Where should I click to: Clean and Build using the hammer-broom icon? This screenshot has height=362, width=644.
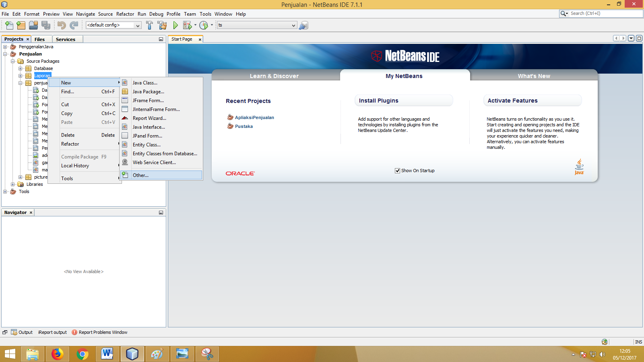point(162,25)
